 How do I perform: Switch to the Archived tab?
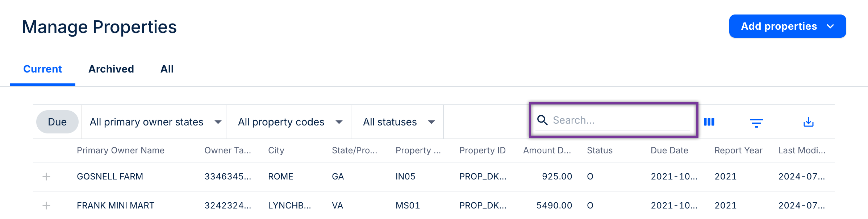pos(111,69)
